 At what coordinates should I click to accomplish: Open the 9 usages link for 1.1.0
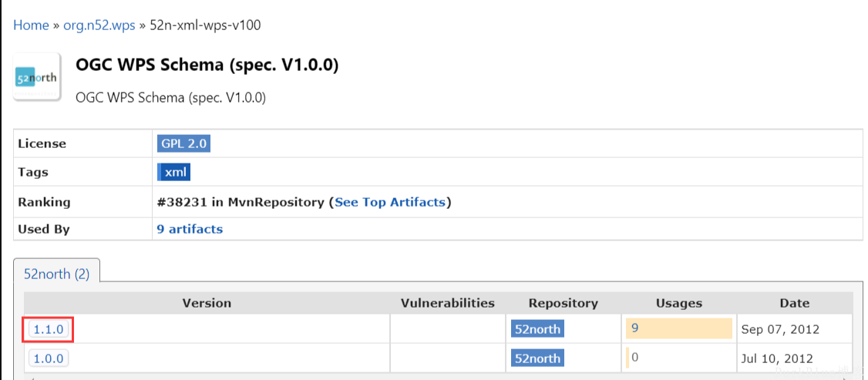(x=635, y=328)
